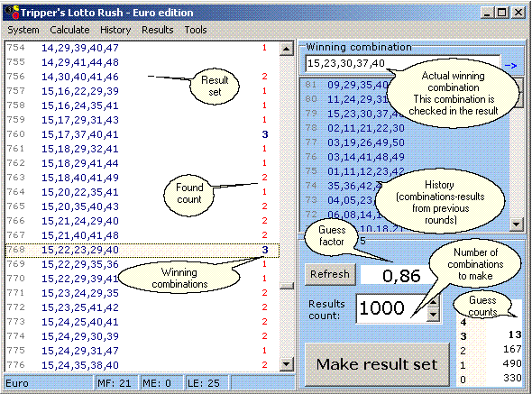The image size is (532, 394).
Task: Select history entry 77 with 03,19,26,49,50
Action: click(404, 142)
